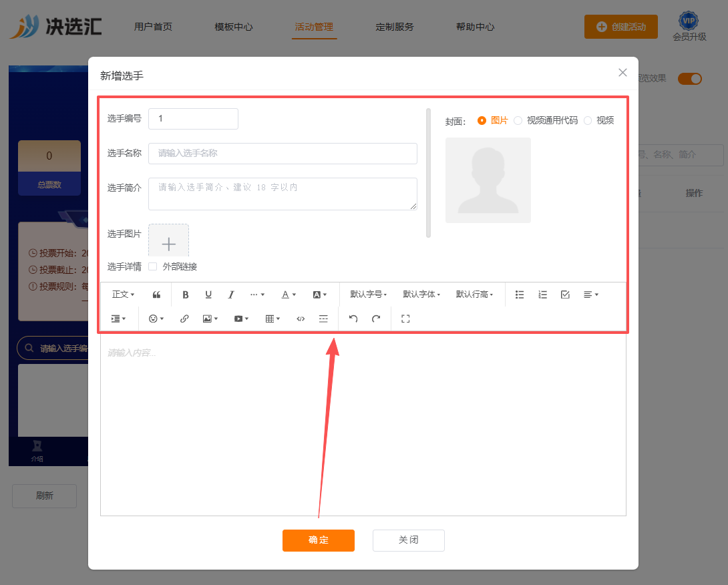Open 模板中心 in top navigation
728x585 pixels.
234,27
